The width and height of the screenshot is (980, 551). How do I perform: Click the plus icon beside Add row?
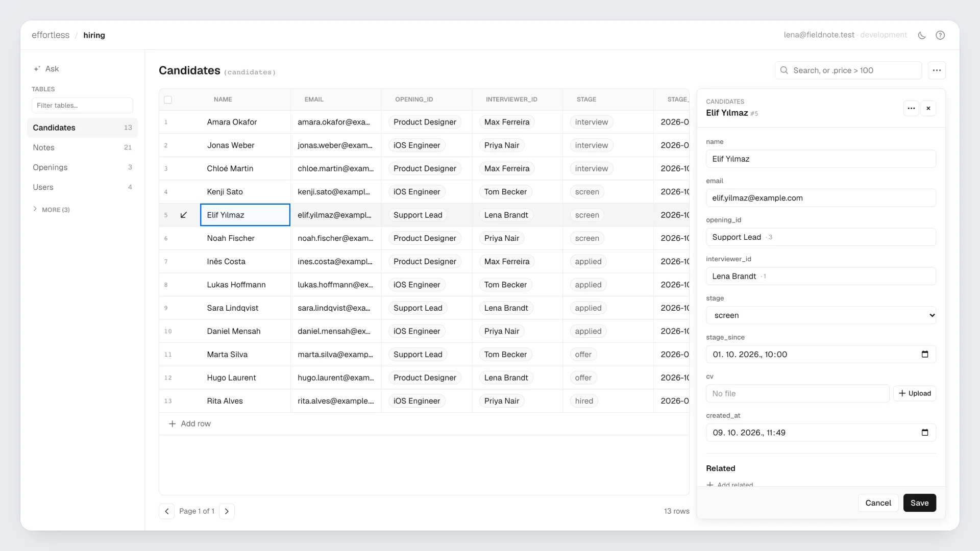point(173,423)
